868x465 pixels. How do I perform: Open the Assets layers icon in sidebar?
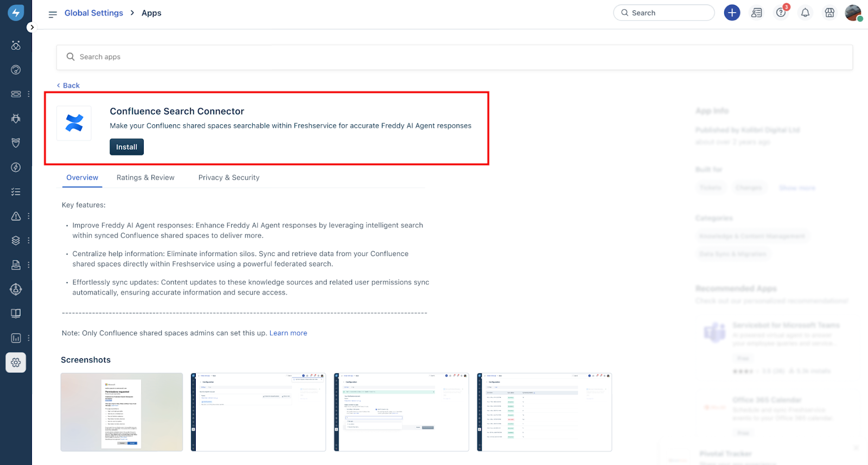(16, 240)
